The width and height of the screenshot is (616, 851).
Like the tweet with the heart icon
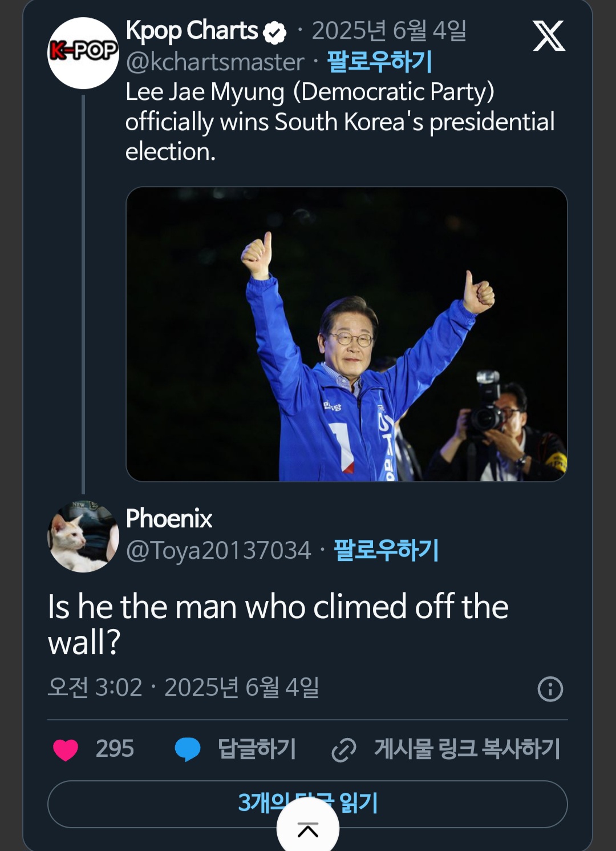(x=66, y=749)
